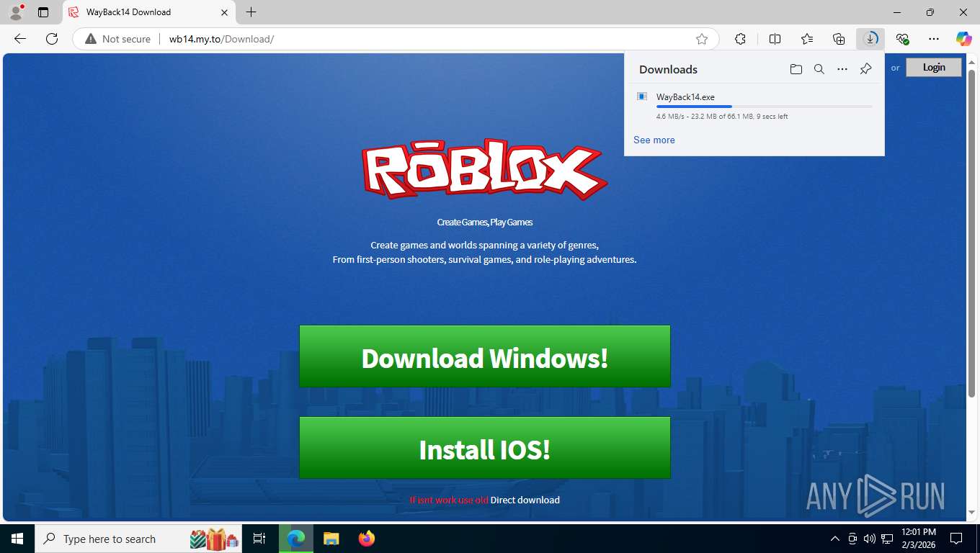This screenshot has width=980, height=553.
Task: Open a new tab with plus icon
Action: [x=251, y=12]
